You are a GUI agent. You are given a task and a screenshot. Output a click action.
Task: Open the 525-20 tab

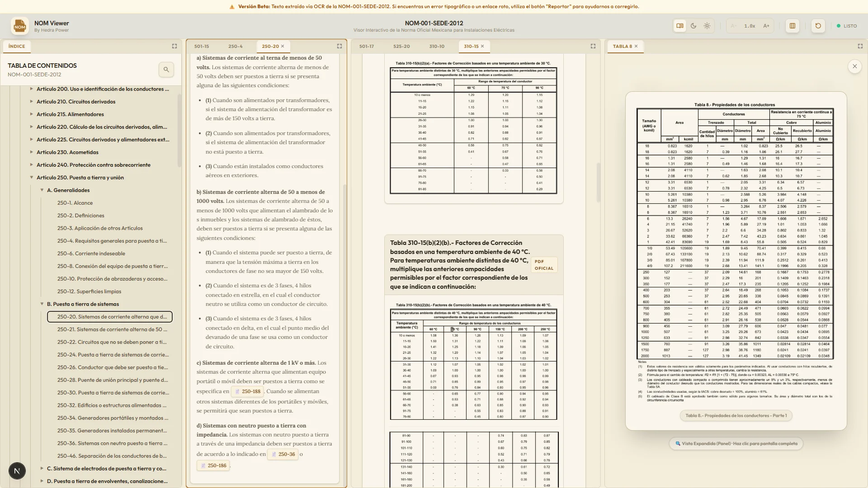coord(401,46)
